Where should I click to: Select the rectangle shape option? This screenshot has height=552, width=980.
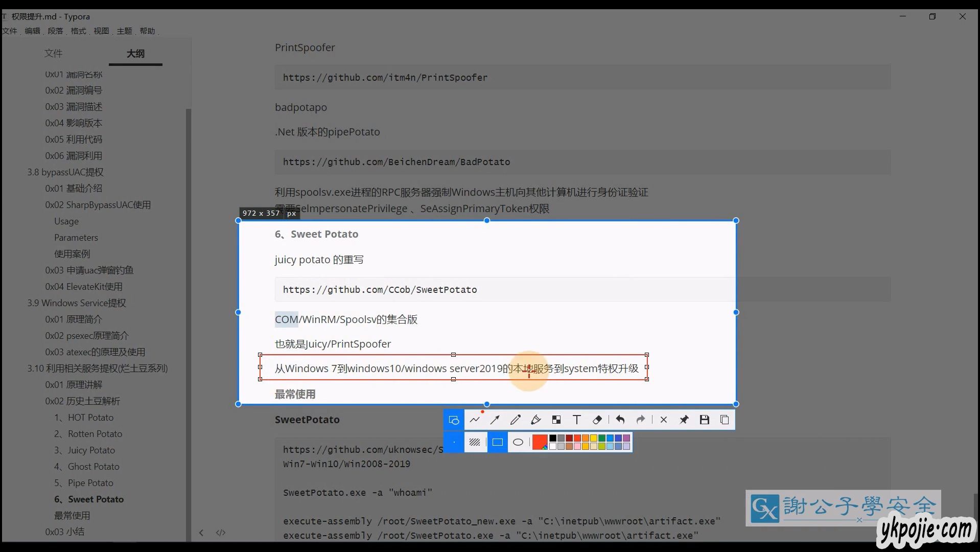pos(497,442)
